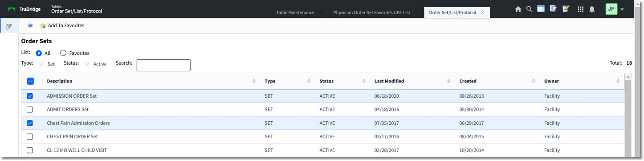Open CHEST PAIN ORDER Set row
This screenshot has height=161, width=644.
[323, 136]
